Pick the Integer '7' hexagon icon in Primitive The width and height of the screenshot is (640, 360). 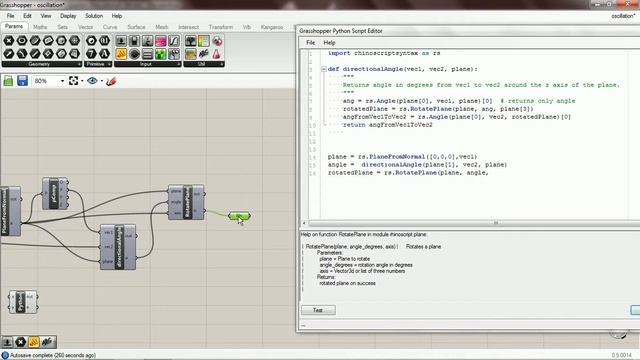click(91, 53)
